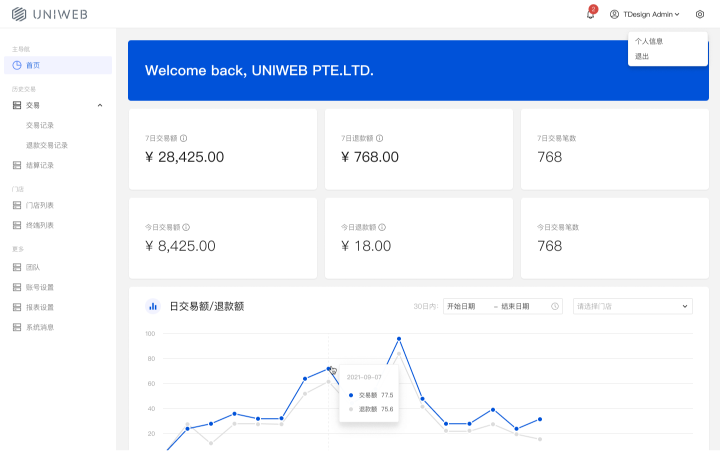Open 退款交易记录 submenu item

(47, 145)
